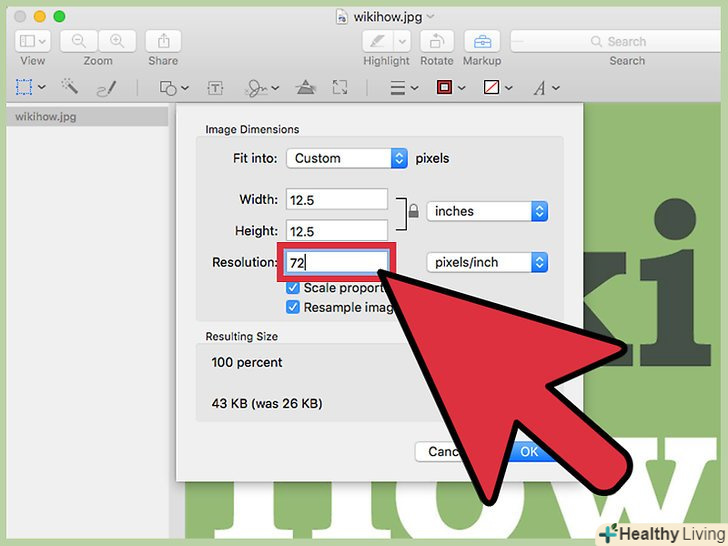
Task: Open the inches units dropdown
Action: coord(488,211)
